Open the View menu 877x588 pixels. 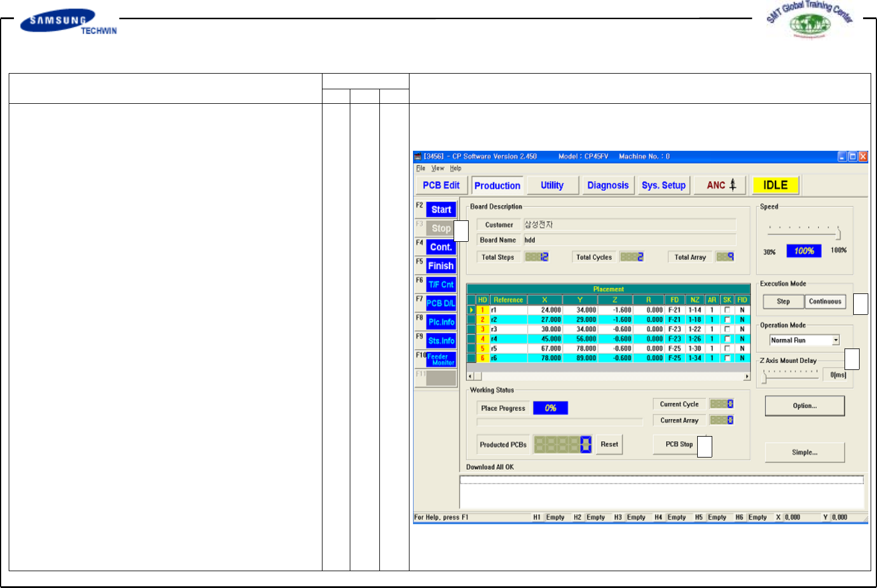point(437,168)
